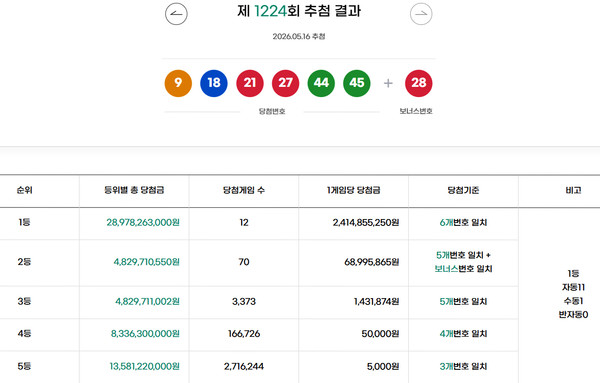
Task: Click the 보너스번호 label
Action: click(x=416, y=111)
